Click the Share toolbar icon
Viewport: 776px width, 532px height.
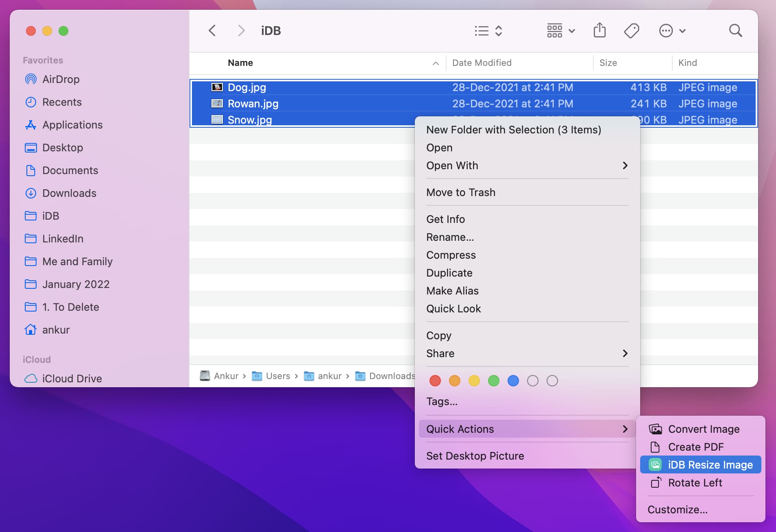pos(599,31)
